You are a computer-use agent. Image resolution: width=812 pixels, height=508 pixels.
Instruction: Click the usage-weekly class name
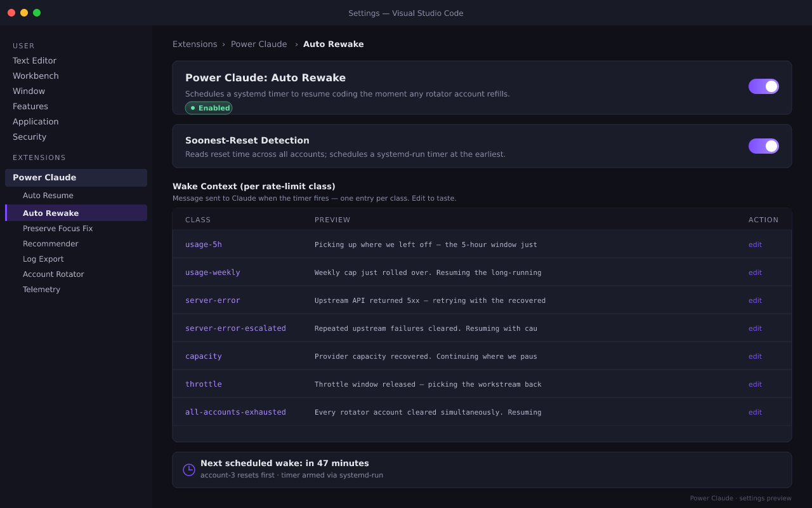coord(213,272)
